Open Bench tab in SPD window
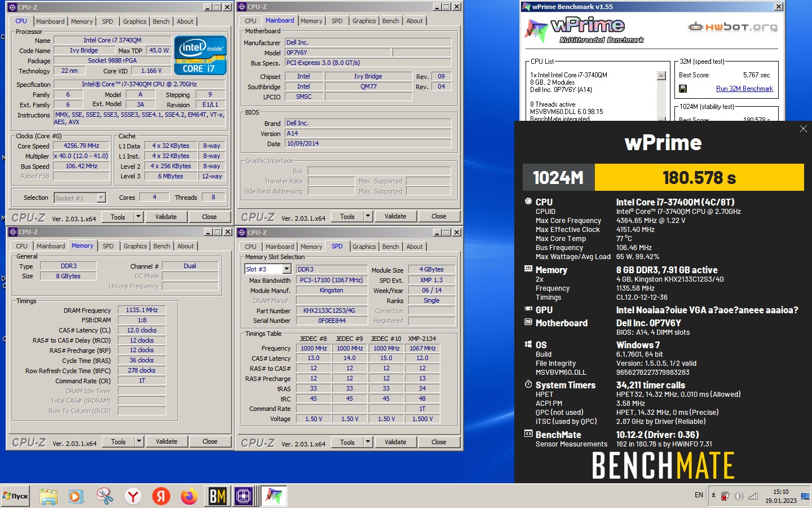This screenshot has height=508, width=812. click(390, 247)
